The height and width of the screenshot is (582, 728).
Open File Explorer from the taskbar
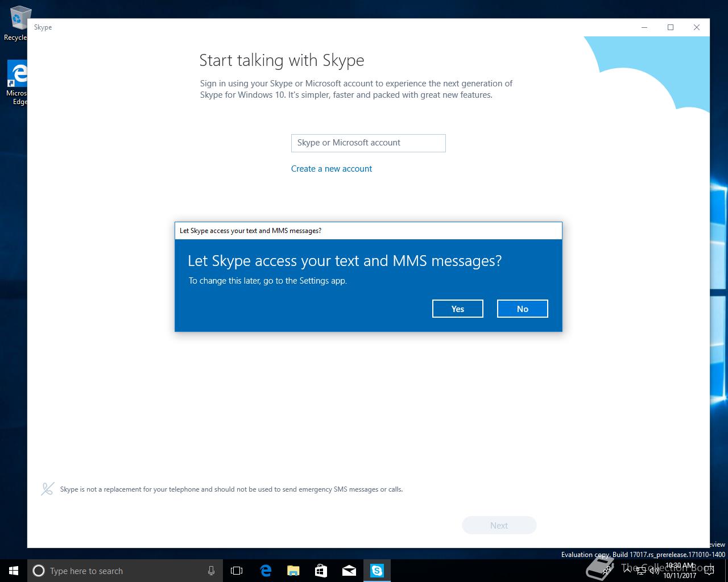293,571
